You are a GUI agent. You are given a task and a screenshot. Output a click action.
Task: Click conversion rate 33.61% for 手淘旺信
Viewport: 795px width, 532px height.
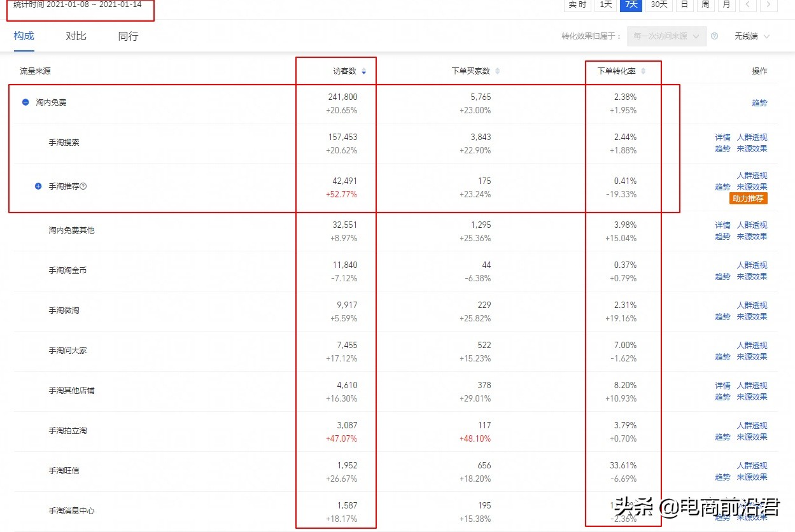pos(623,465)
